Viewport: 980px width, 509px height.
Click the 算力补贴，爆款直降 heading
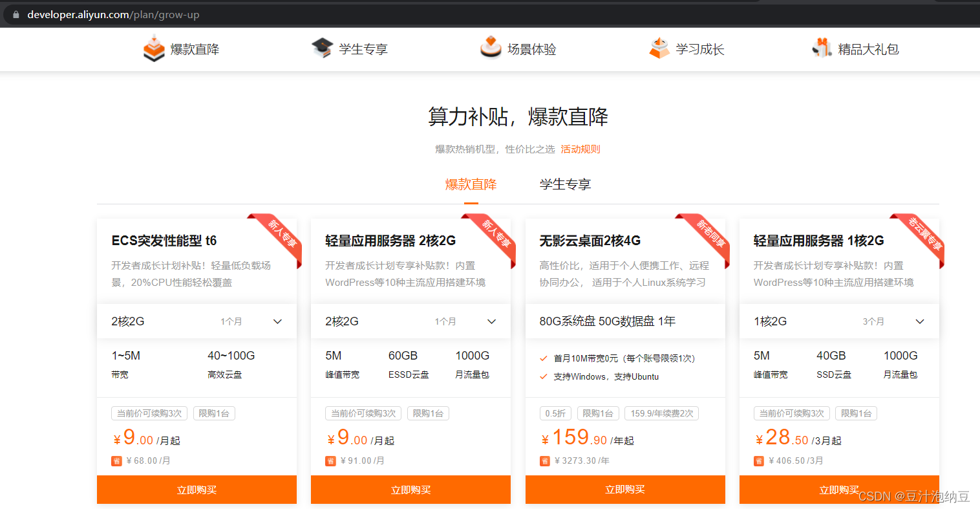518,117
